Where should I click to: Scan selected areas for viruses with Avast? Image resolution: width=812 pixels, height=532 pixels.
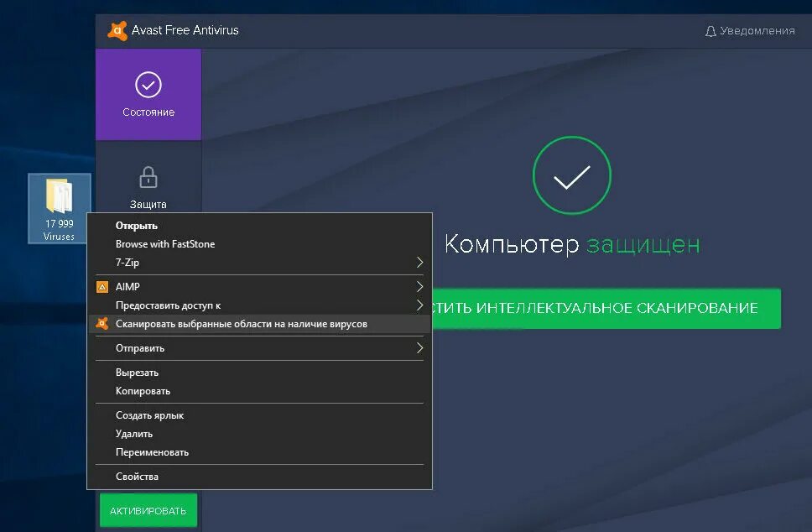click(259, 324)
